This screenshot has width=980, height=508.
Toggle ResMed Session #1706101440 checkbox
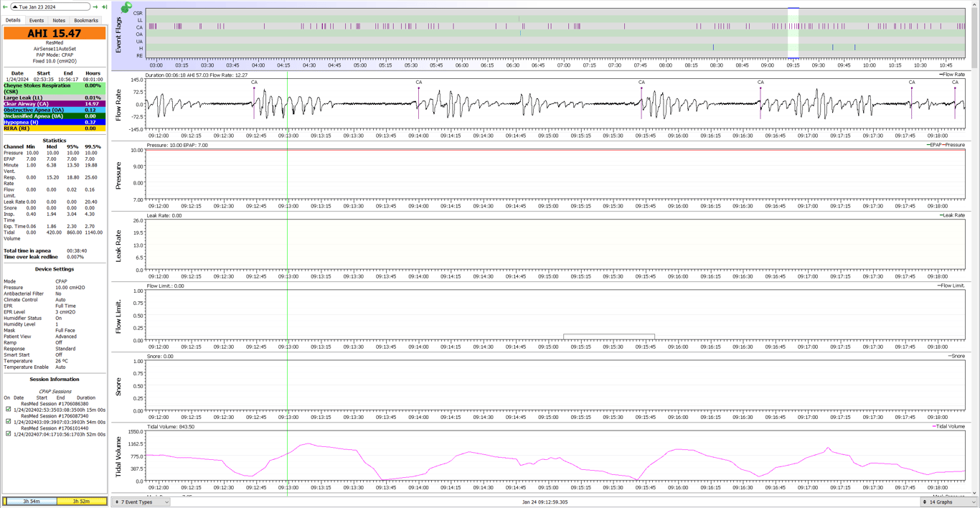pyautogui.click(x=9, y=434)
